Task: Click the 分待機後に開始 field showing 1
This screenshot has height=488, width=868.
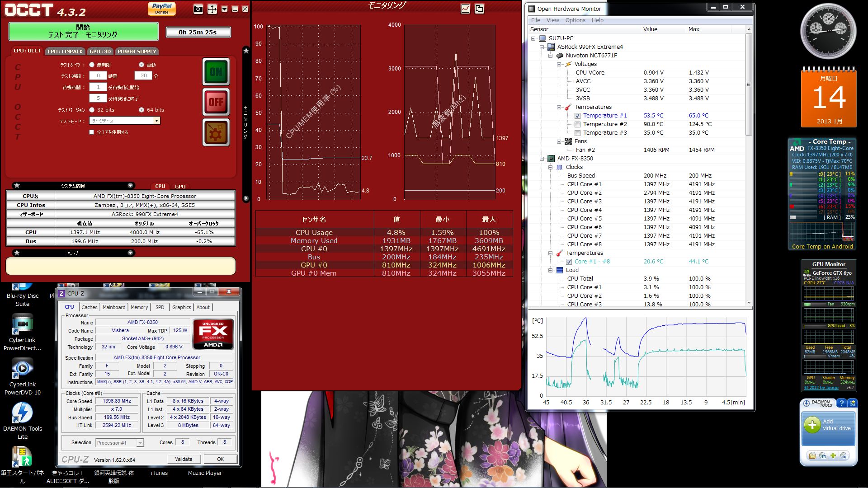Action: pyautogui.click(x=98, y=87)
